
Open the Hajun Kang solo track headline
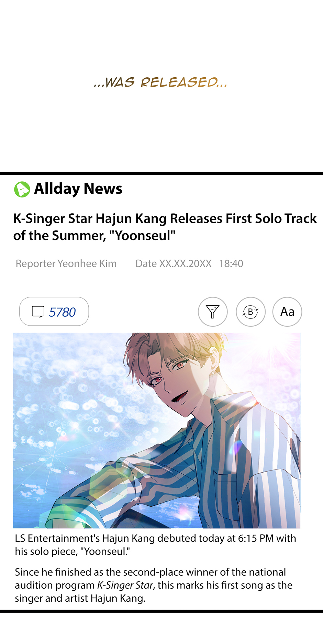pos(165,227)
